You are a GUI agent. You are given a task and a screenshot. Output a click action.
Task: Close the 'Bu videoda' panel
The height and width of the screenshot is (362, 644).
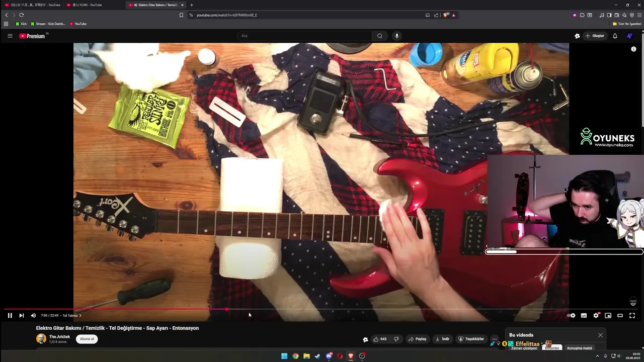[600, 335]
